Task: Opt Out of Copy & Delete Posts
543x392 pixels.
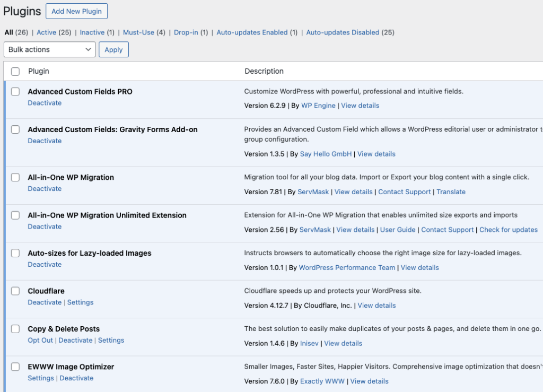Action: [40, 340]
